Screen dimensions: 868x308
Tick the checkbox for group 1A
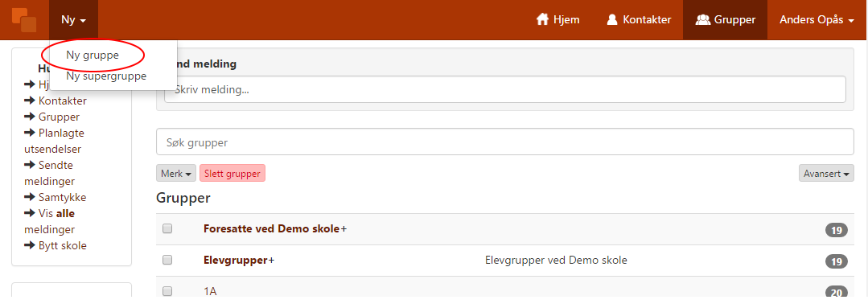pyautogui.click(x=167, y=291)
